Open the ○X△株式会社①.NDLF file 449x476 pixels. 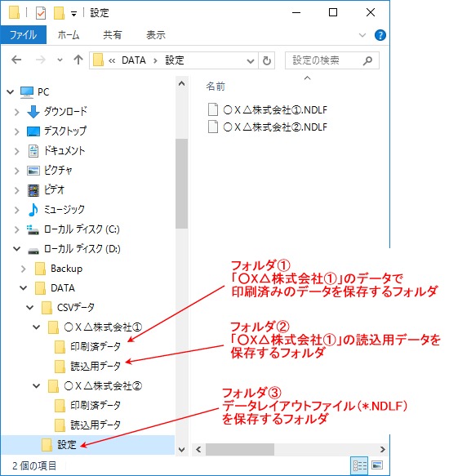click(x=268, y=109)
